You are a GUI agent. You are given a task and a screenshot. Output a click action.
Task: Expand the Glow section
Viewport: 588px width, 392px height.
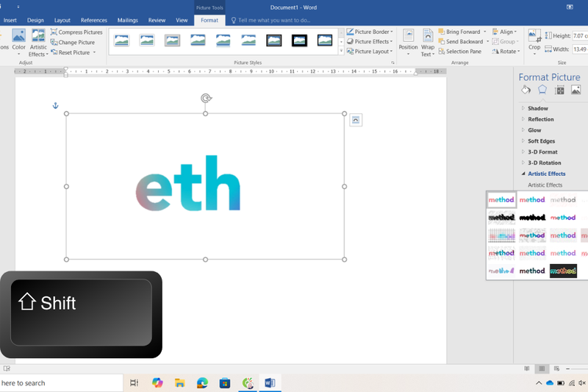534,130
